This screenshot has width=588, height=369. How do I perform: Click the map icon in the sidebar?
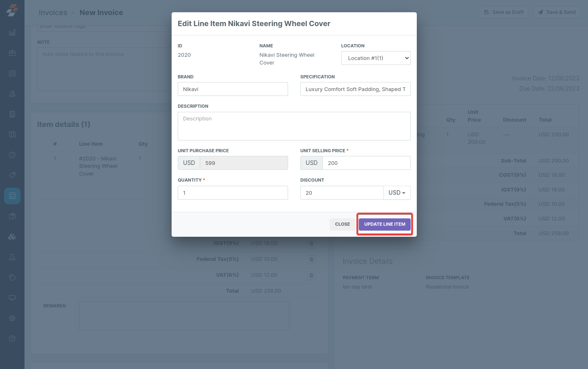pos(12,135)
